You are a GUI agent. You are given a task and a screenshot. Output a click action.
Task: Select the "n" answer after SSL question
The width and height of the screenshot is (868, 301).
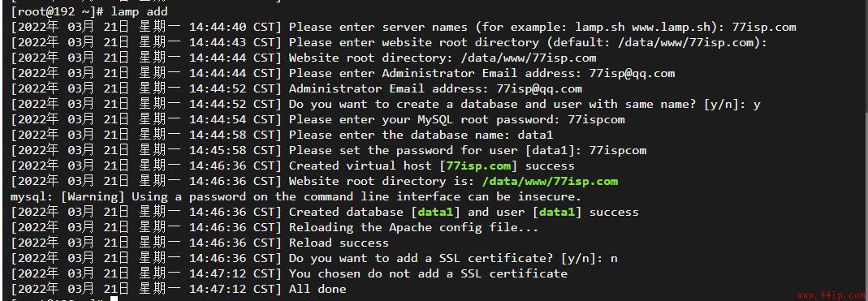click(614, 259)
